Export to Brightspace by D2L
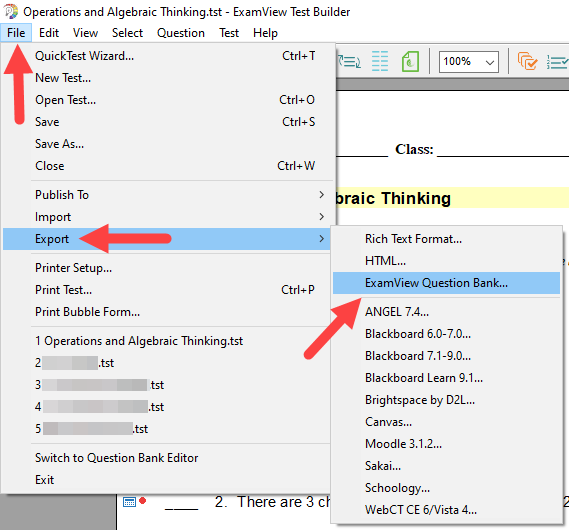Image resolution: width=569 pixels, height=530 pixels. tap(446, 400)
